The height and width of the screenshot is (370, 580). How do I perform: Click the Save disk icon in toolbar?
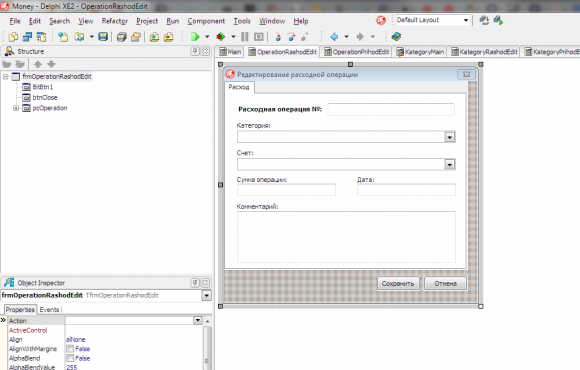pos(103,37)
